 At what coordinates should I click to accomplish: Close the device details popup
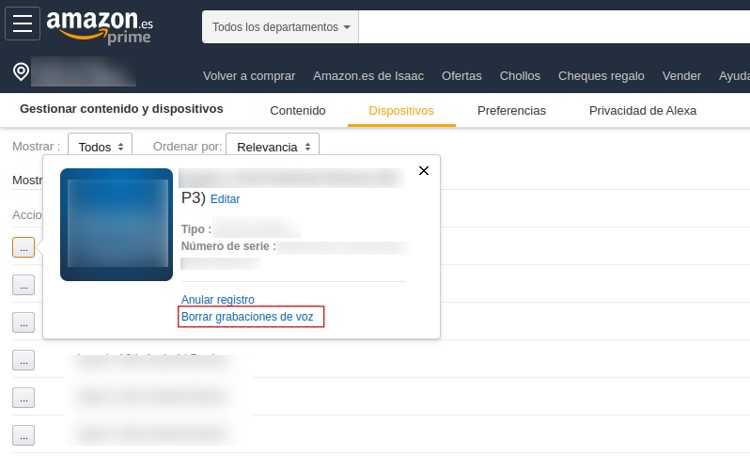tap(424, 171)
